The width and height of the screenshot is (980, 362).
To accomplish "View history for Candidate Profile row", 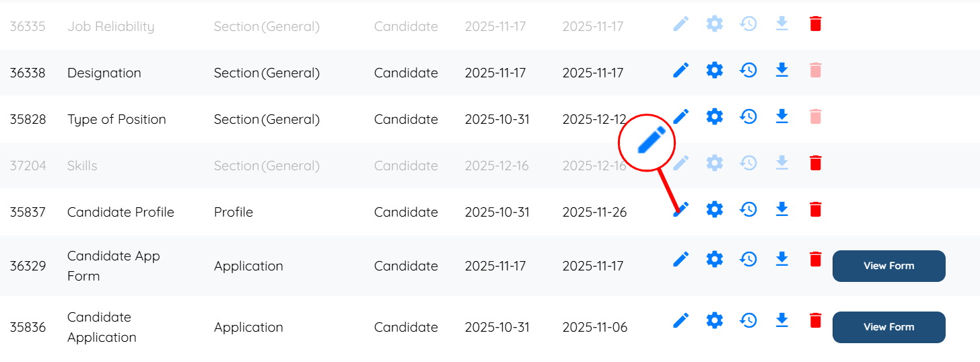I will point(748,209).
